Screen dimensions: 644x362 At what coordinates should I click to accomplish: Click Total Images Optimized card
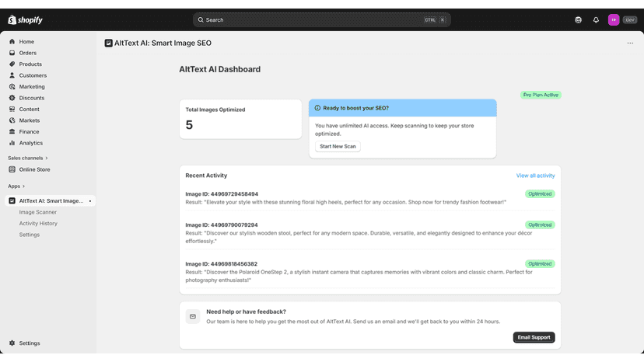click(240, 119)
